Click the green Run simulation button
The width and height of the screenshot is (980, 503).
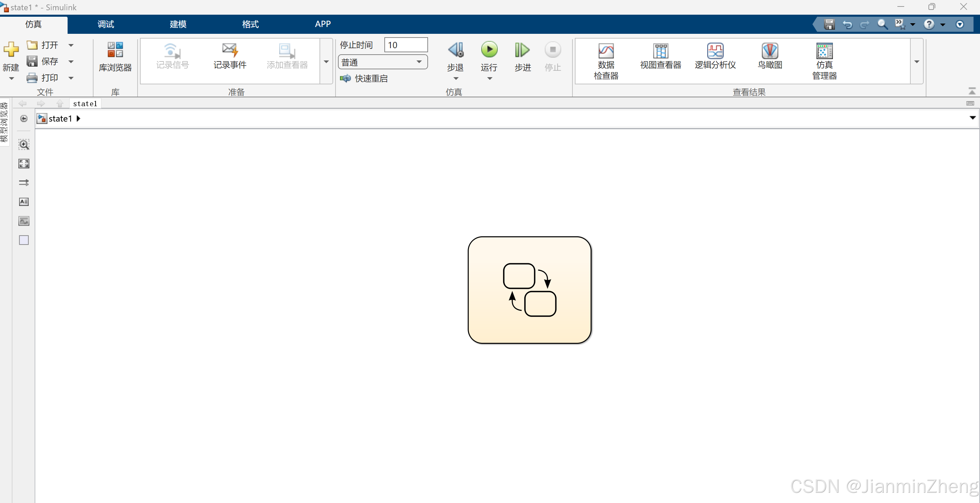(489, 50)
